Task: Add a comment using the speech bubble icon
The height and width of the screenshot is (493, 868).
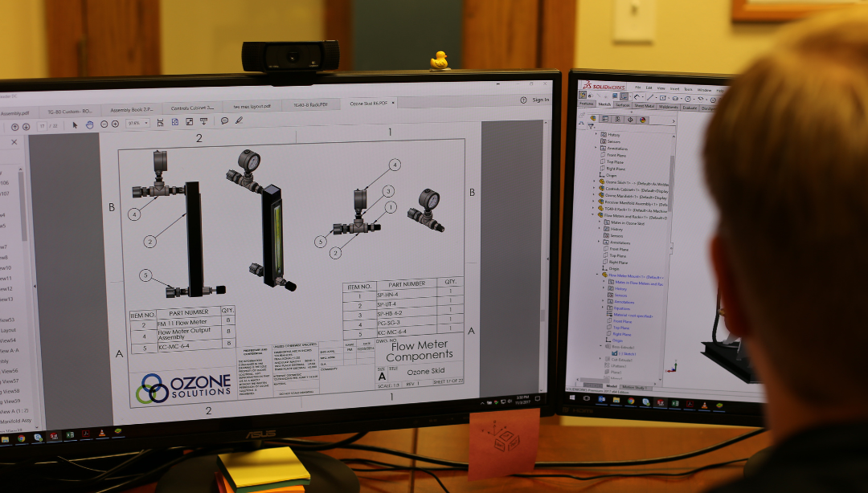Action: [x=224, y=121]
